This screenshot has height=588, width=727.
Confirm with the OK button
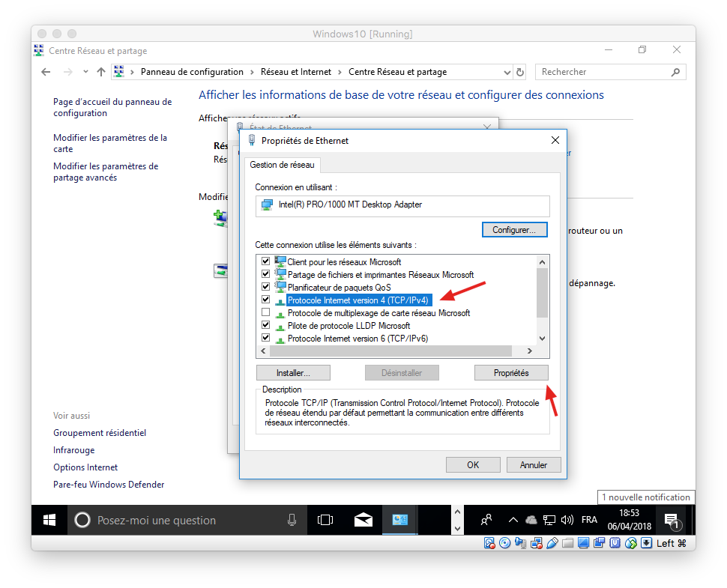click(x=473, y=464)
